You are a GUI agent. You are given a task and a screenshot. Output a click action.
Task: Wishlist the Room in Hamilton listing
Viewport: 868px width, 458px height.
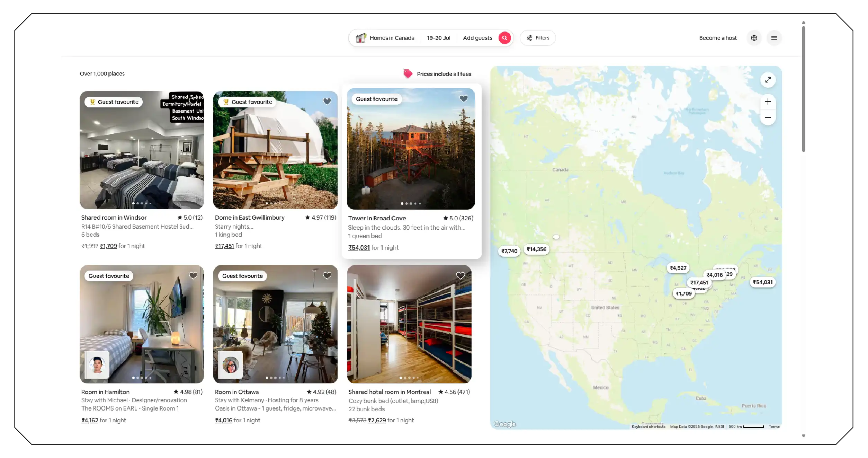coord(193,275)
